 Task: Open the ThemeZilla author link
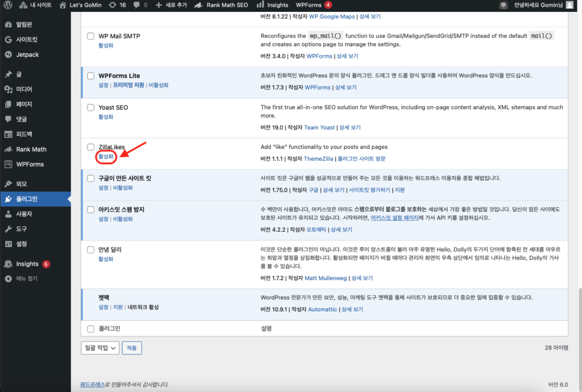318,159
